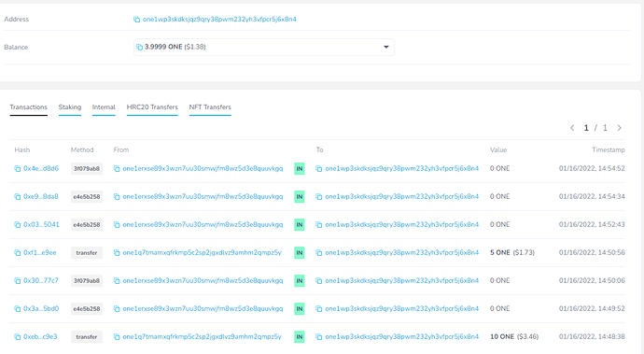Copy the address at the top
Image resolution: width=644 pixels, height=354 pixels.
137,20
